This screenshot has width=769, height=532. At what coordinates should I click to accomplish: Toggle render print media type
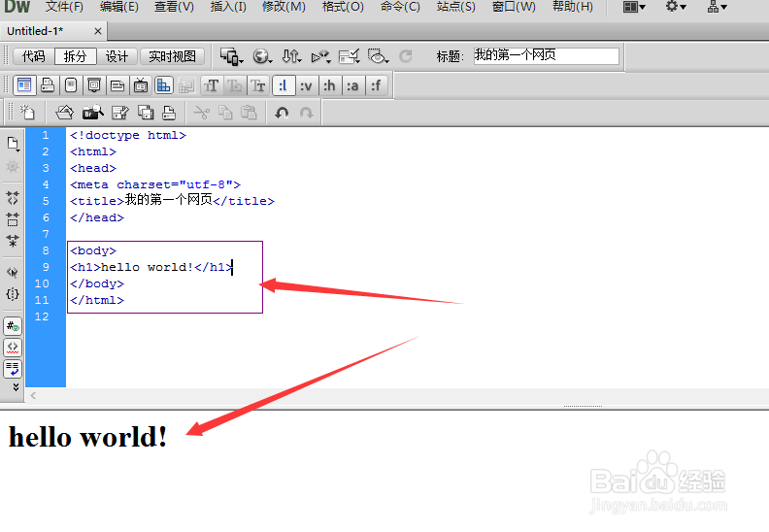point(48,85)
